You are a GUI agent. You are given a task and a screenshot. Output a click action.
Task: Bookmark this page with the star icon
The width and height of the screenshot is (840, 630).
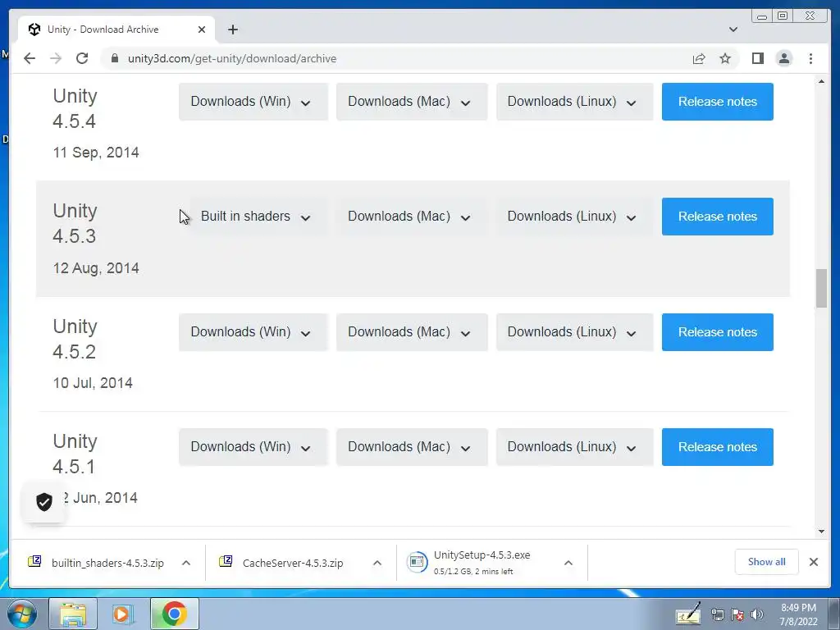[725, 58]
